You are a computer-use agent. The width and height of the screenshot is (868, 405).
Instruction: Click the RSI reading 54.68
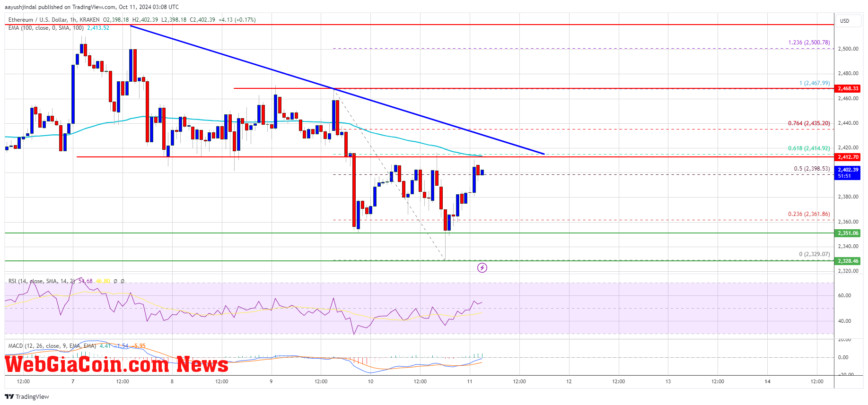pyautogui.click(x=86, y=281)
